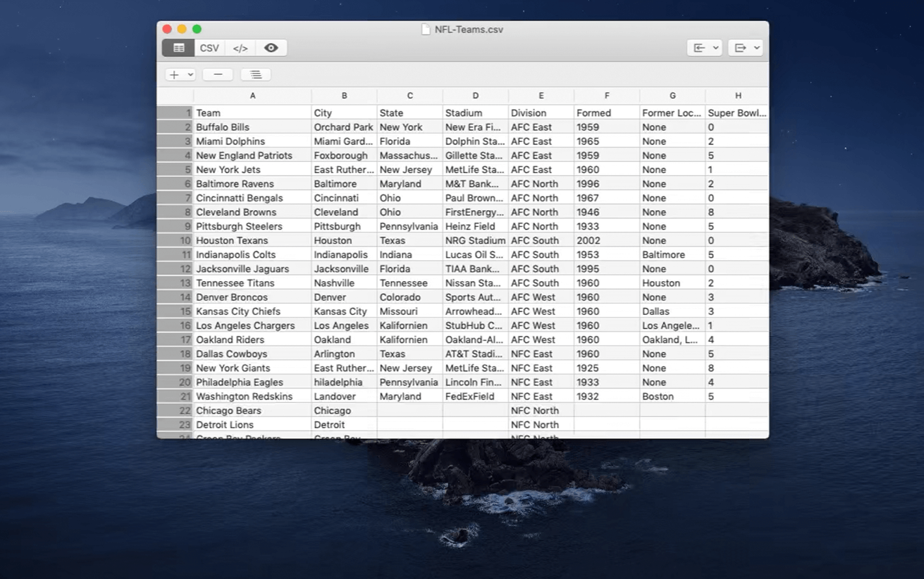Select 'Houston' in Former Location column
This screenshot has height=579, width=924.
pos(673,283)
